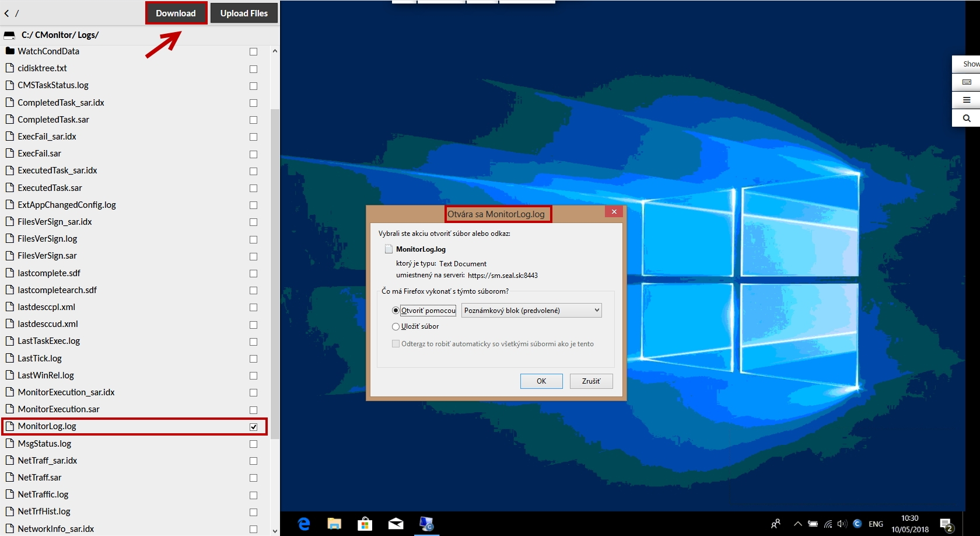980x536 pixels.
Task: Open the hamburger menu in the side panel
Action: coord(967,100)
